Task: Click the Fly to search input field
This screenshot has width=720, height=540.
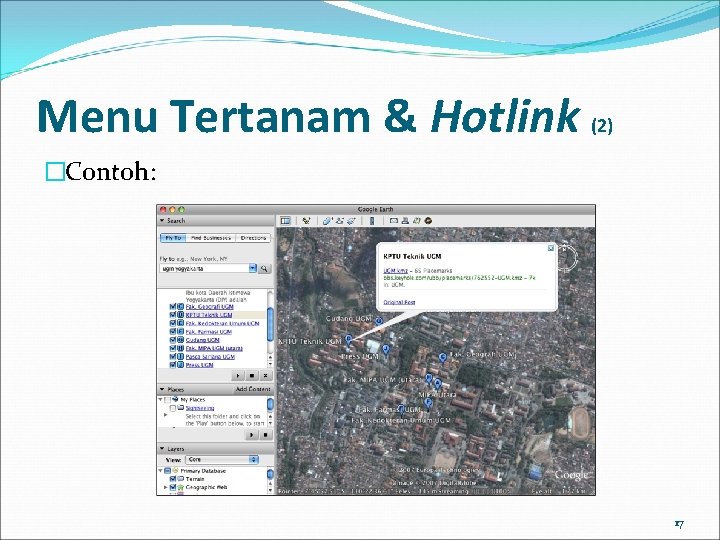Action: (204, 269)
